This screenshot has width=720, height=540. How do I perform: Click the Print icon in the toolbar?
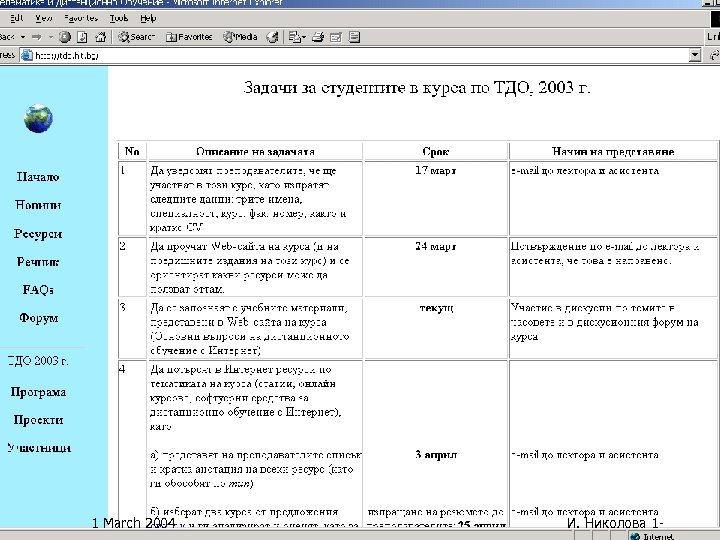[x=318, y=37]
